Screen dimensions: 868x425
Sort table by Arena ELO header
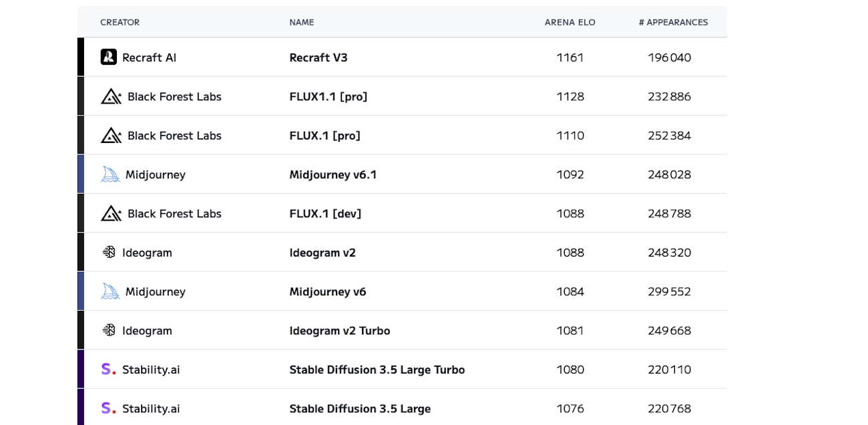(570, 23)
